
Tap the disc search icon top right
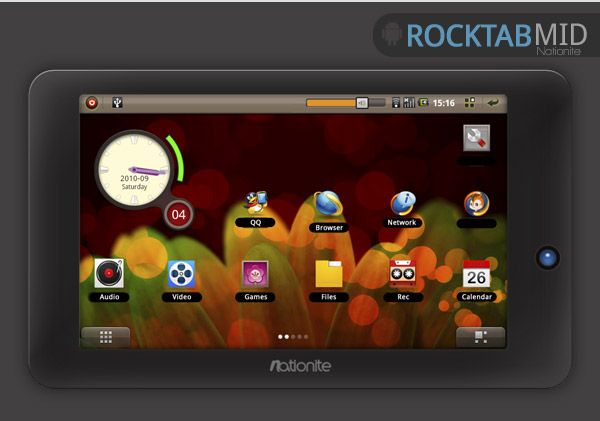476,138
